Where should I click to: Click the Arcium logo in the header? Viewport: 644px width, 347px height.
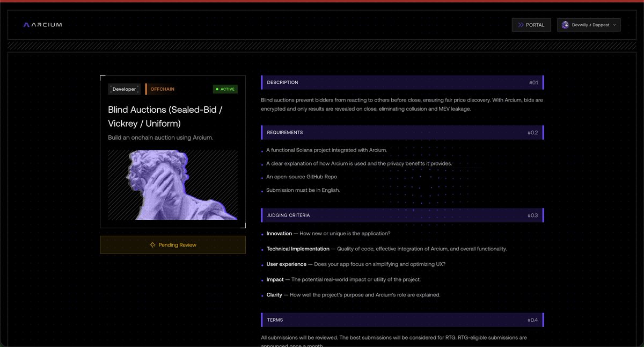click(42, 25)
